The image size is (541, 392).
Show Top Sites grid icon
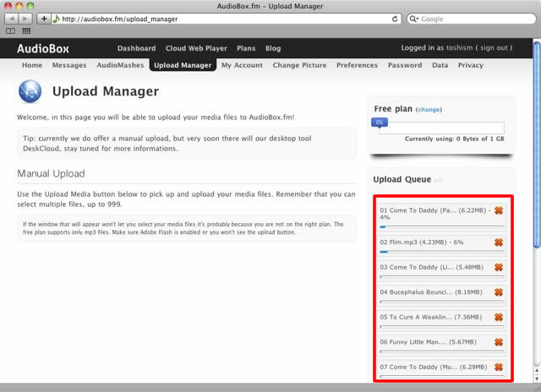(x=26, y=31)
